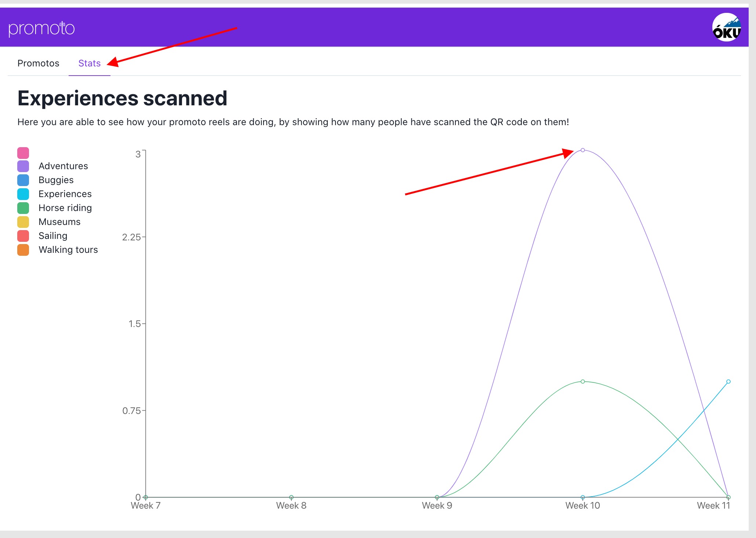
Task: Click the data point at Week 8
Action: [x=291, y=498]
